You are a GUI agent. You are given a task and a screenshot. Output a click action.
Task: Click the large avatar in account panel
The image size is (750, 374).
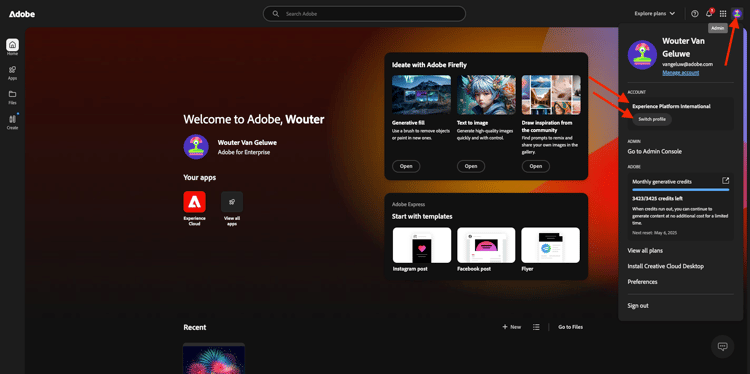(642, 55)
